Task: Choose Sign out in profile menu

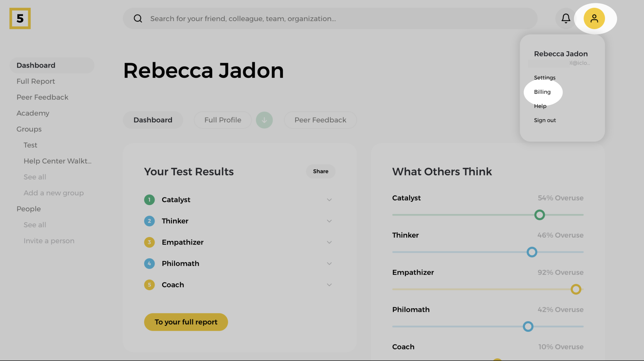Action: 545,120
